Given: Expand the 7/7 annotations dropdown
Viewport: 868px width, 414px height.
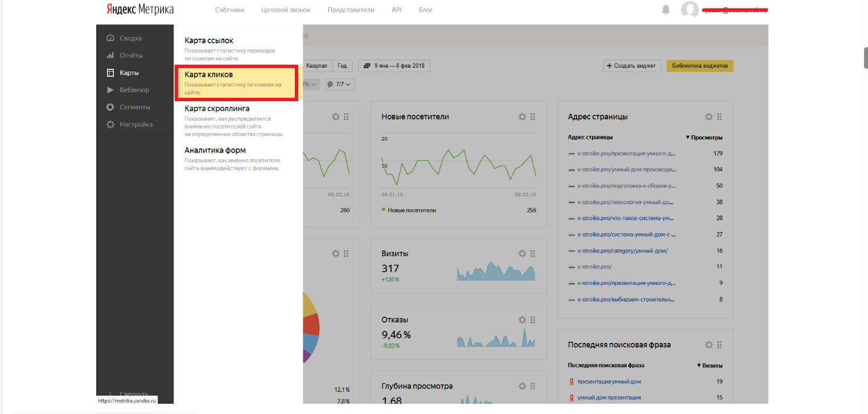Looking at the screenshot, I should tap(340, 84).
